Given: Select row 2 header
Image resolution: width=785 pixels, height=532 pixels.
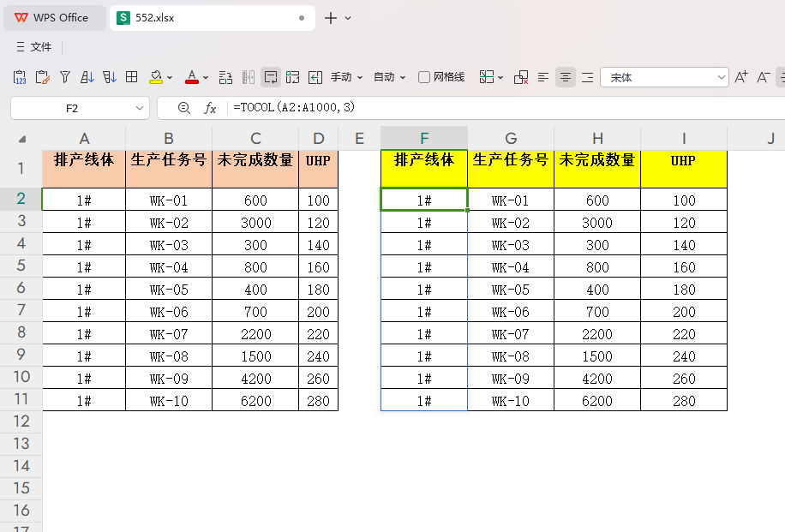Looking at the screenshot, I should click(x=21, y=199).
